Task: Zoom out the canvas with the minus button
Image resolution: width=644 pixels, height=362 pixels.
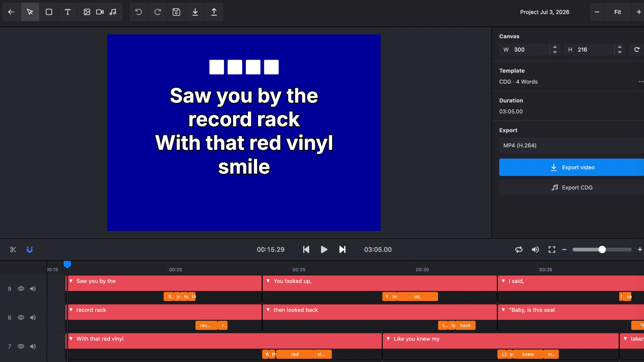Action: [x=597, y=12]
